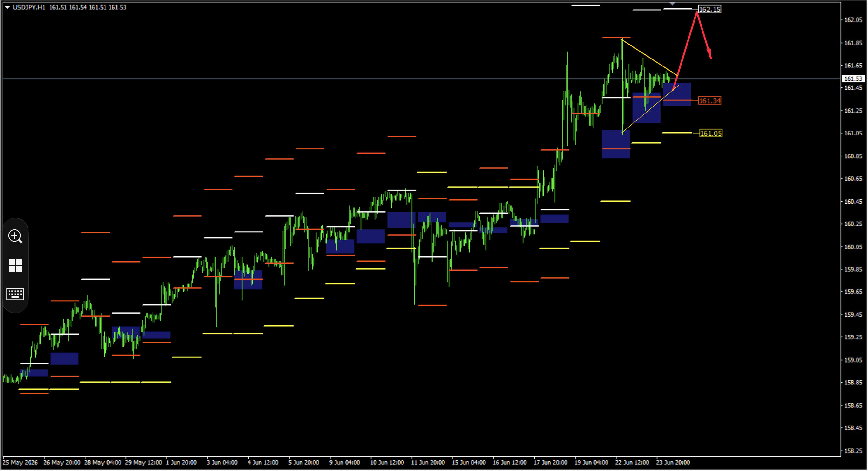Click the 159.05 price scale value
This screenshot has height=471, width=868.
(853, 360)
